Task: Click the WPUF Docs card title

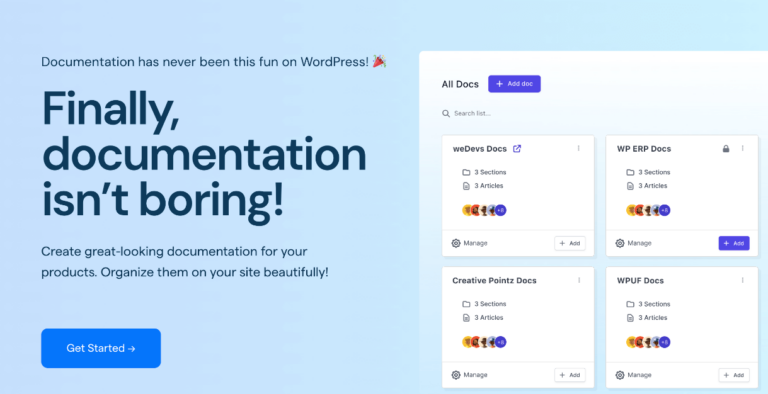Action: [640, 280]
